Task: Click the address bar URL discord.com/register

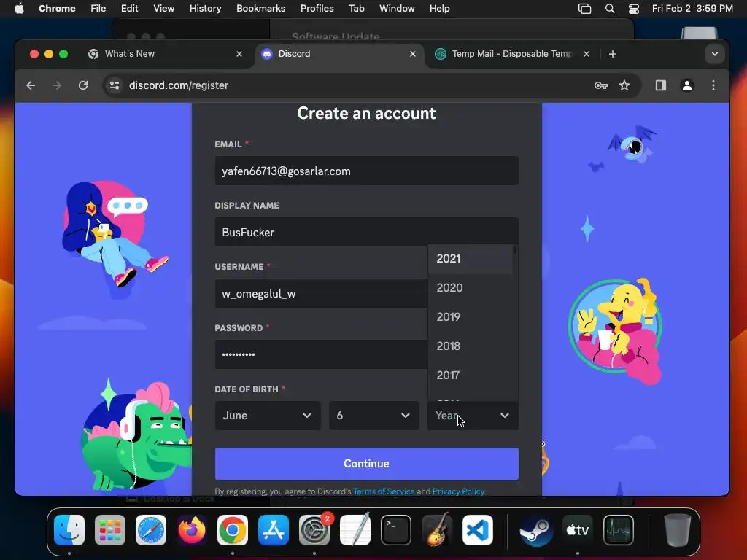Action: pos(179,85)
